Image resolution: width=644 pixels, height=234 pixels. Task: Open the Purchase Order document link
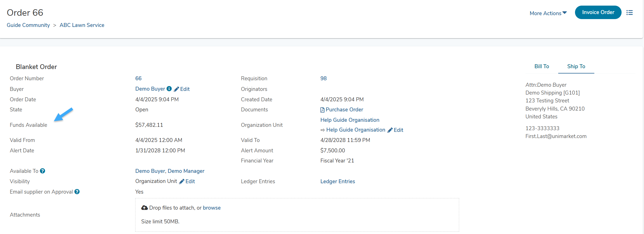tap(344, 109)
